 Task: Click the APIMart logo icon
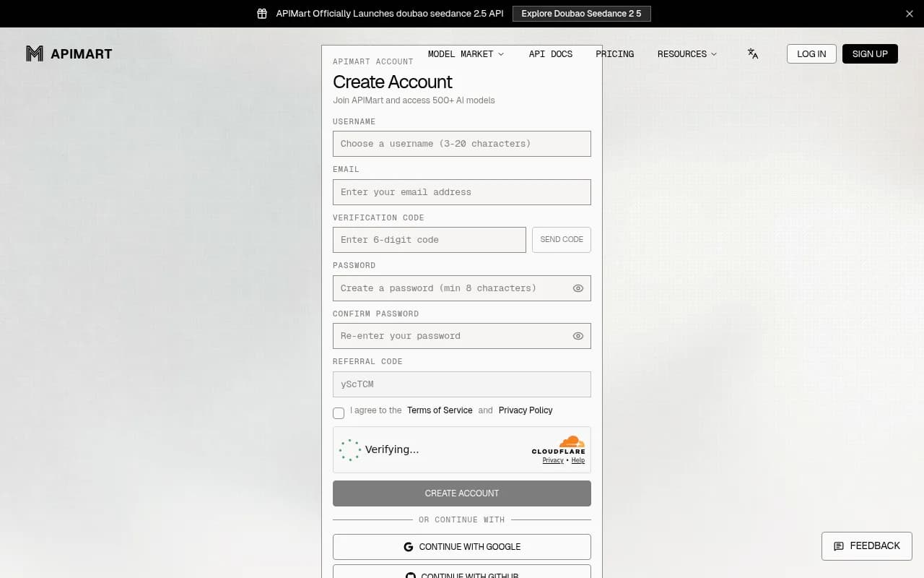coord(35,53)
